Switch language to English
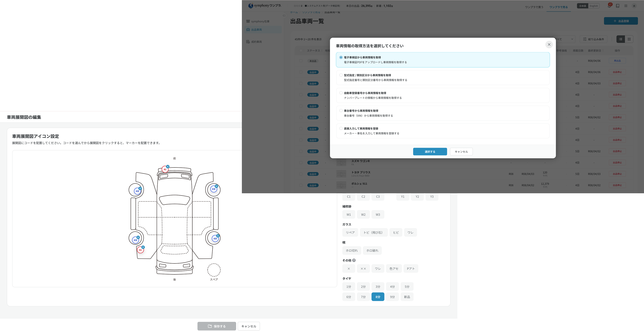 (593, 6)
